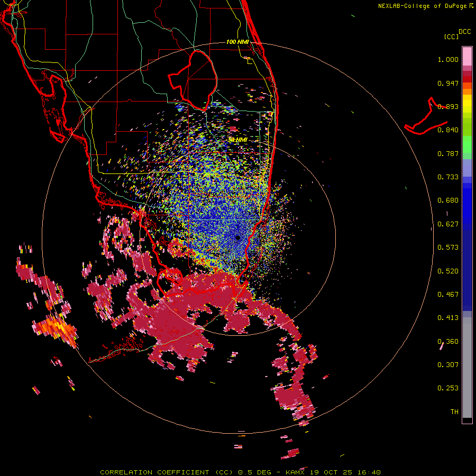The height and width of the screenshot is (476, 476).
Task: Pick the light pink swatch atop the color bar
Action: pos(467,56)
